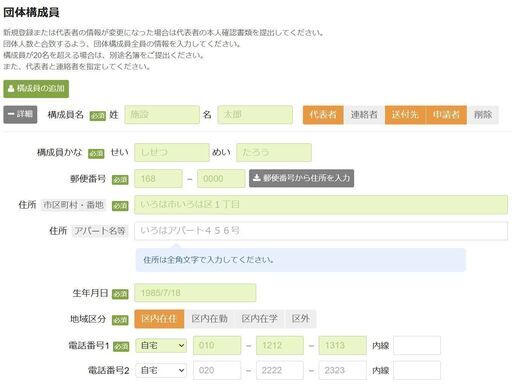Select 区外 region option
The image size is (512, 385).
pos(300,319)
